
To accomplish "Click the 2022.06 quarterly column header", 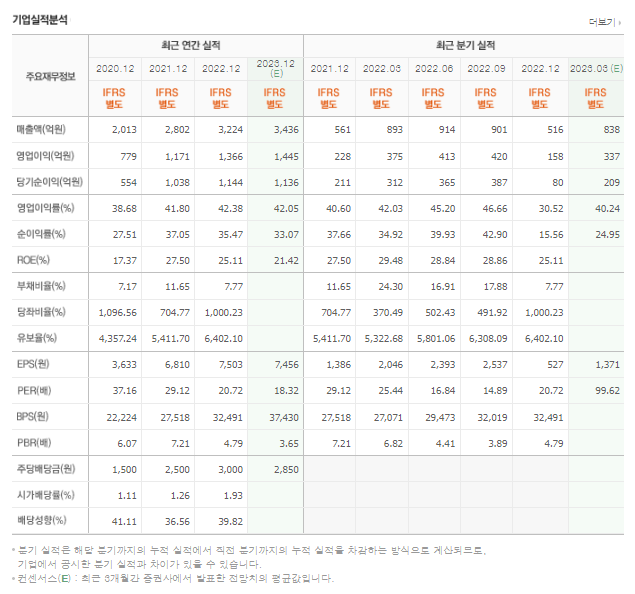I will pos(434,69).
